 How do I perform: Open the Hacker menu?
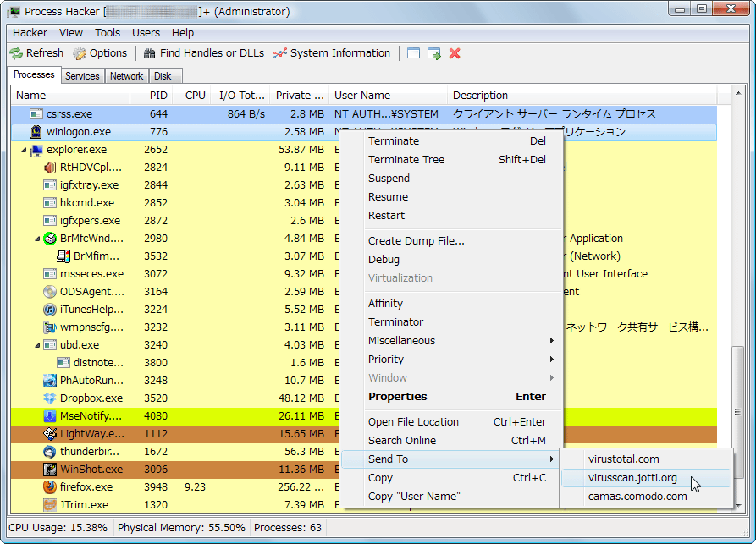pos(30,33)
